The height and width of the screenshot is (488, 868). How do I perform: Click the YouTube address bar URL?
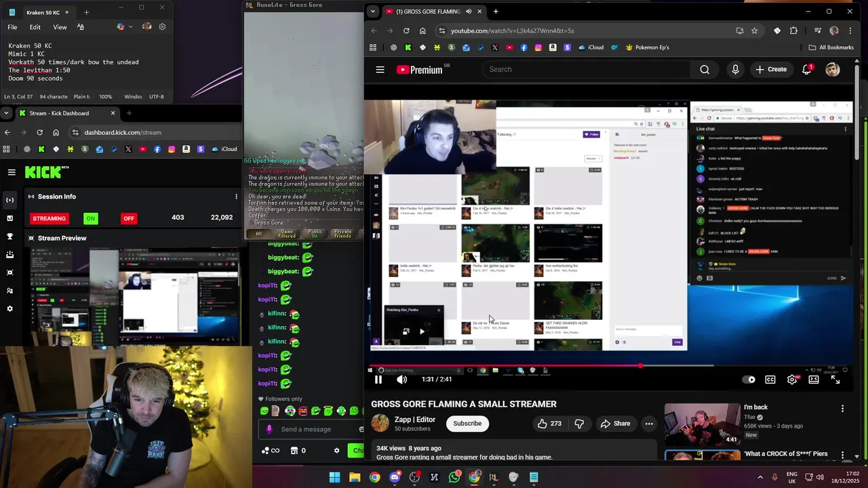[x=512, y=30]
